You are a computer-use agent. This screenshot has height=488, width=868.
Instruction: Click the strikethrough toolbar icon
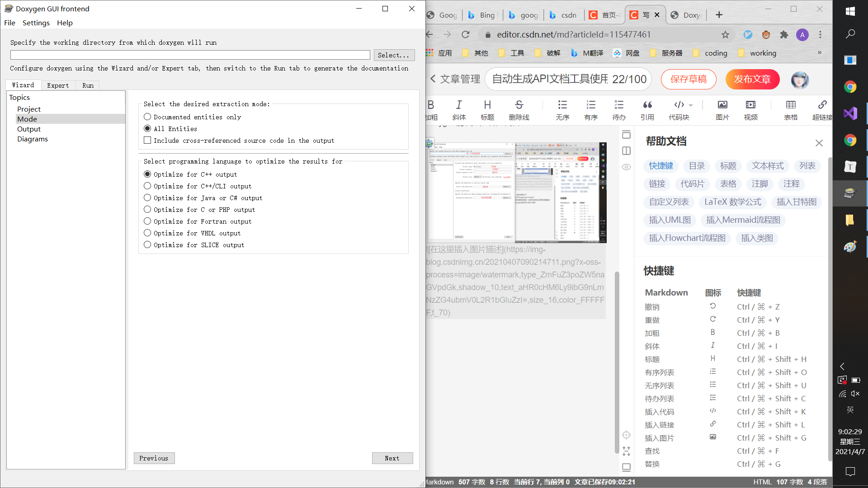[x=519, y=105]
